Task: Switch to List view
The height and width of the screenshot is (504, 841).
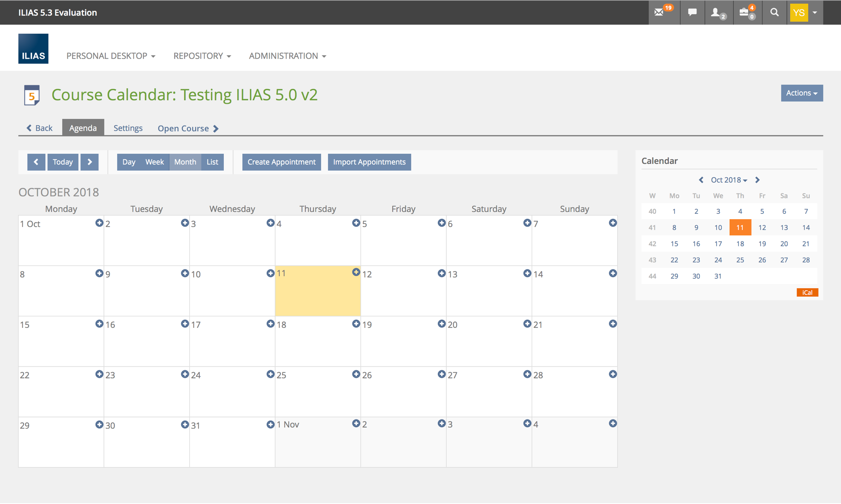Action: click(x=212, y=162)
